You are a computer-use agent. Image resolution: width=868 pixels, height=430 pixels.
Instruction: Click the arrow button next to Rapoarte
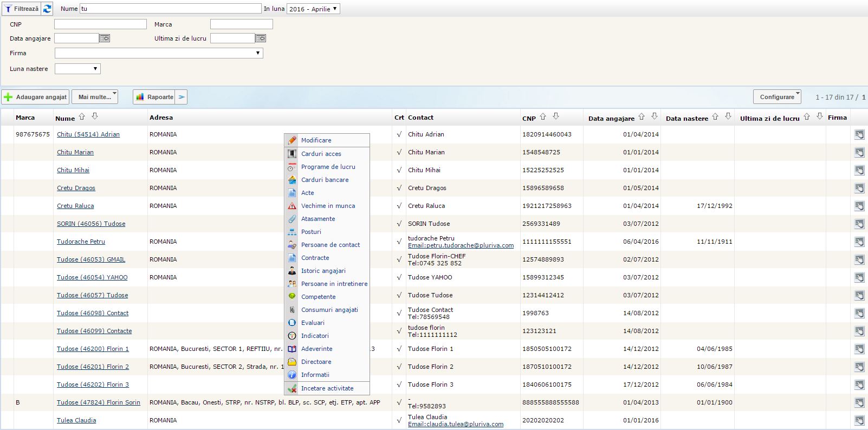[x=182, y=97]
